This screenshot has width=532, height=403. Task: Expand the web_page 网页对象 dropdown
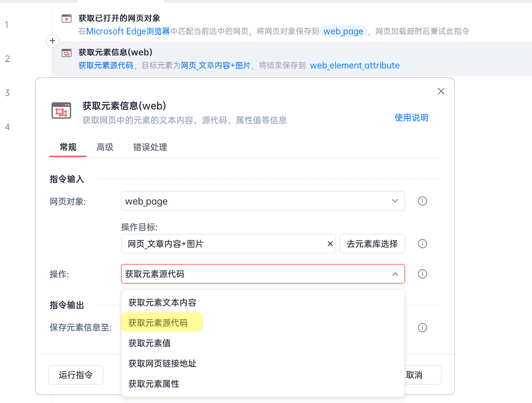(395, 201)
